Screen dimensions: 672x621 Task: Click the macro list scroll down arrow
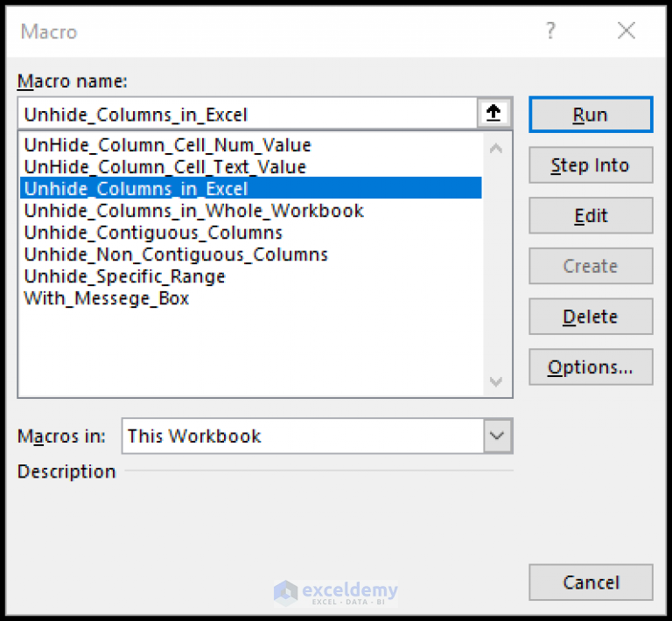coord(496,381)
